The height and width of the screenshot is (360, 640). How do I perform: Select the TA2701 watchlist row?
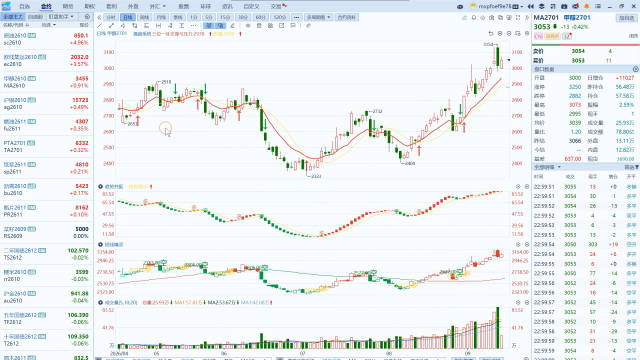pos(46,147)
